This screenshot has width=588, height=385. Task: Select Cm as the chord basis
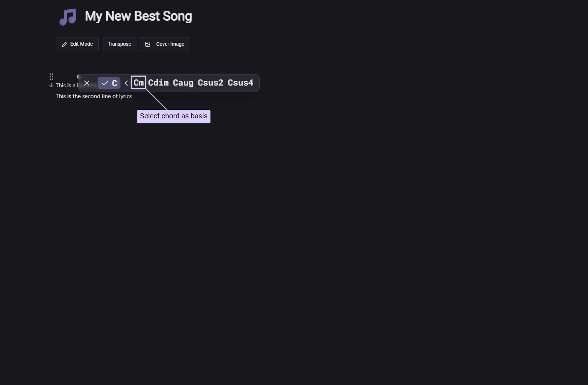click(x=138, y=83)
